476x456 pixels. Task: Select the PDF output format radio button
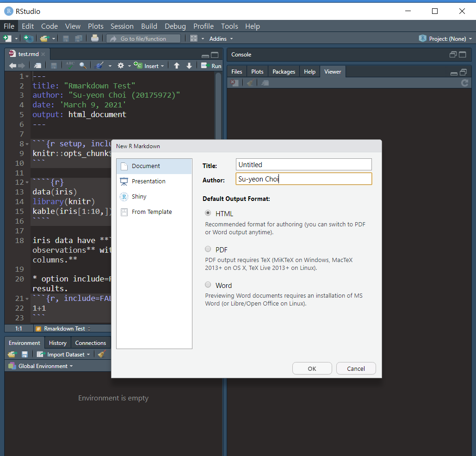coord(208,249)
